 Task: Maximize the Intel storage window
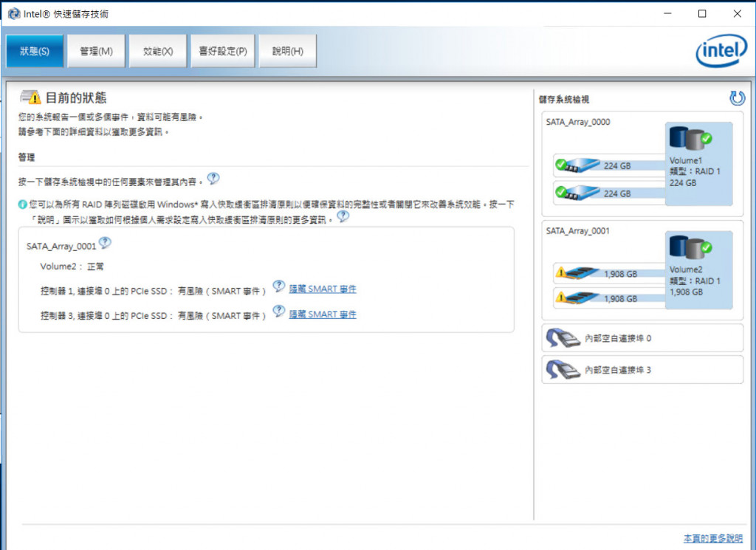click(x=703, y=13)
